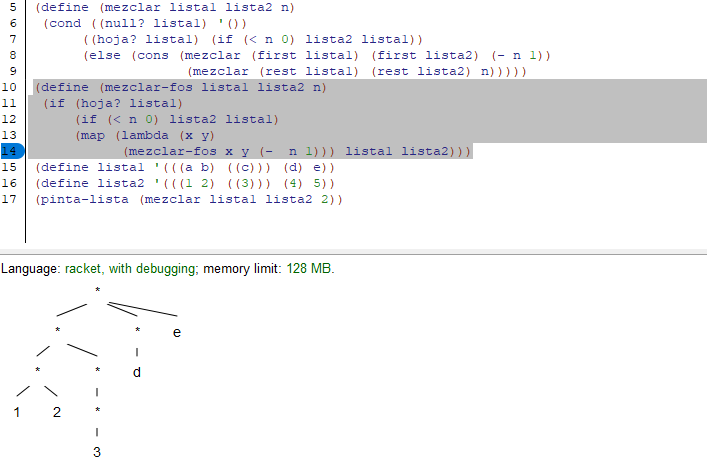
Task: Click 'define lista2' on line 16
Action: (x=93, y=184)
